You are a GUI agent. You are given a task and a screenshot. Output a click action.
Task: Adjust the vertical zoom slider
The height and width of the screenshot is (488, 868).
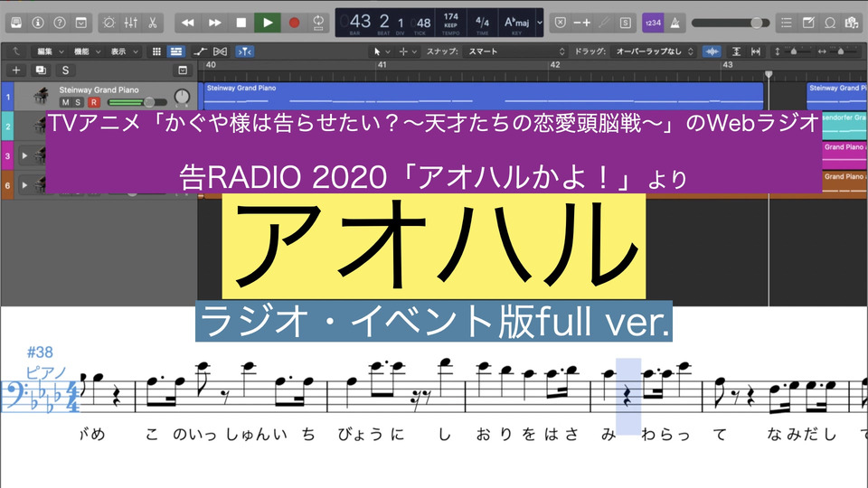[x=793, y=52]
